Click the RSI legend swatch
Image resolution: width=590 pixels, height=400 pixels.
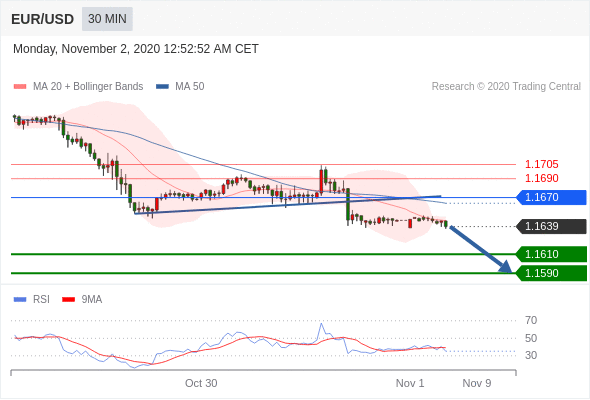20,300
